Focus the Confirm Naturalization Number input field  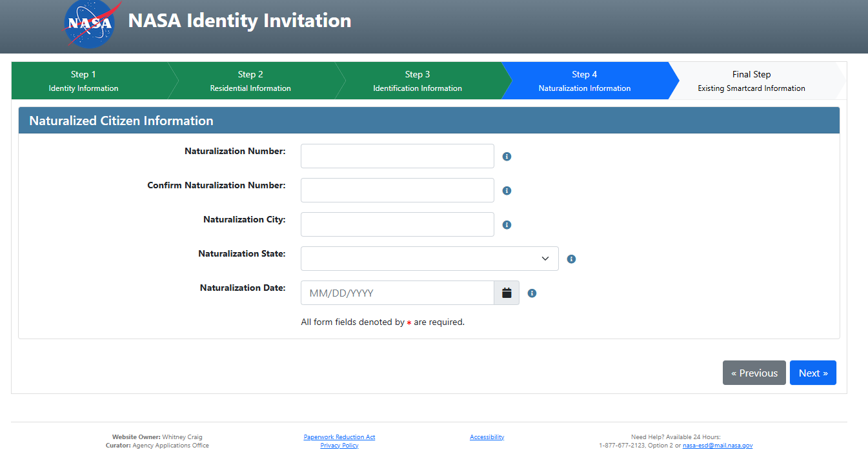click(398, 190)
